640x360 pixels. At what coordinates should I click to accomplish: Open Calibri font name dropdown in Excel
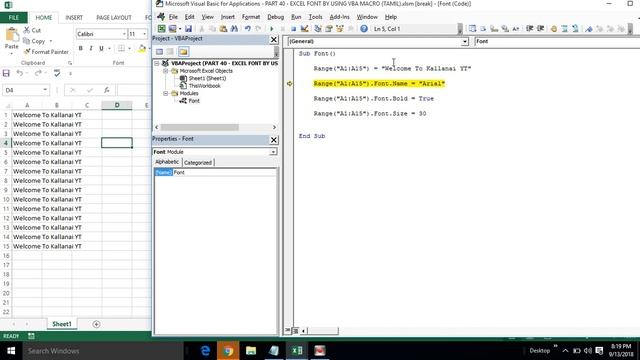click(x=124, y=34)
